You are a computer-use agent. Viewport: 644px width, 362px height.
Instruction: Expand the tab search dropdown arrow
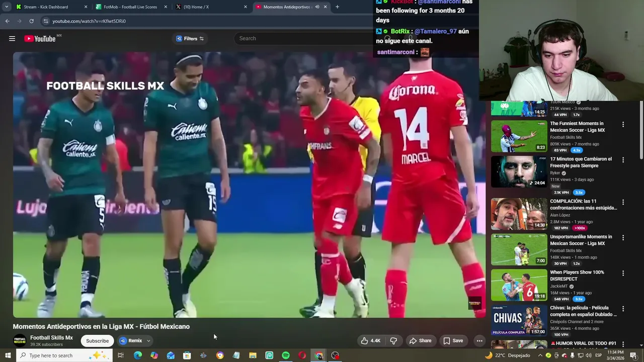(7, 7)
